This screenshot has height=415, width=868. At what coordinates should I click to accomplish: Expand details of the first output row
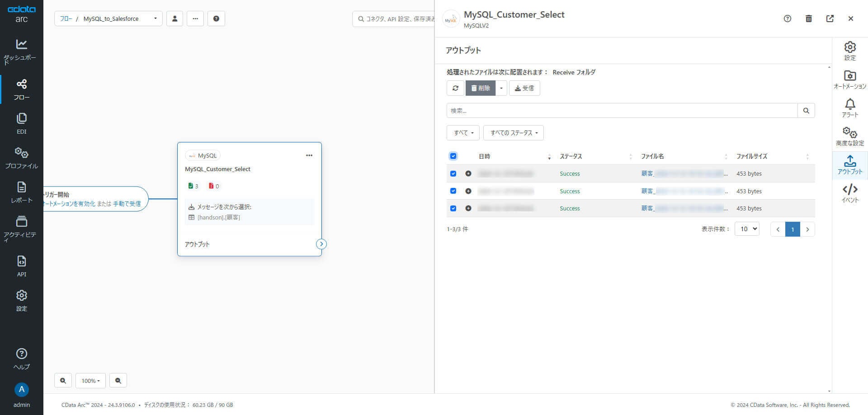click(x=468, y=173)
